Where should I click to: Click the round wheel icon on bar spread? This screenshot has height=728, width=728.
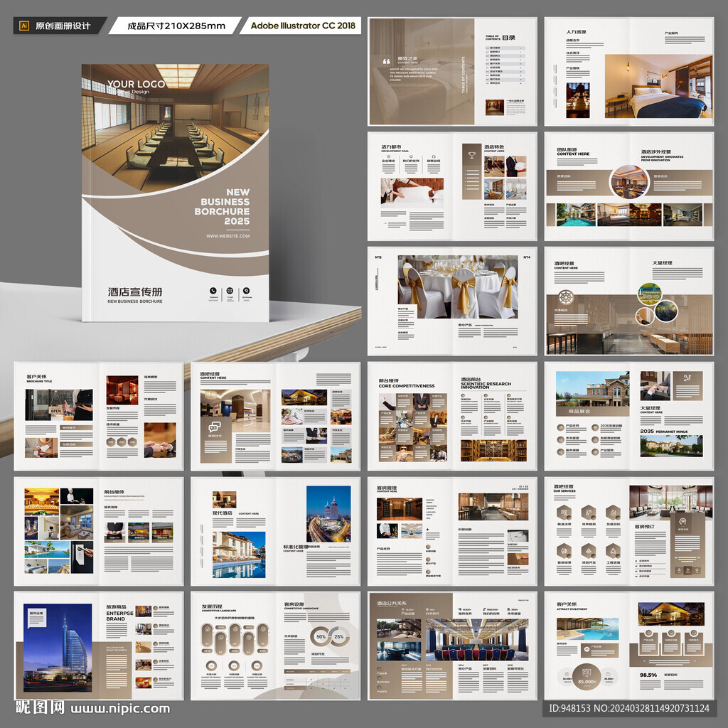click(x=565, y=297)
